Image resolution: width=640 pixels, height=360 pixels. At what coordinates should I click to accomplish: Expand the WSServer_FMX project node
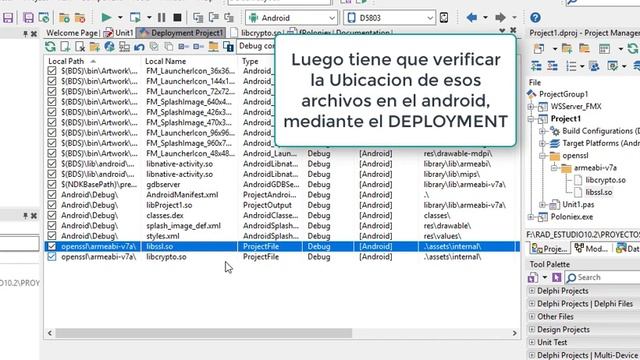click(x=531, y=107)
